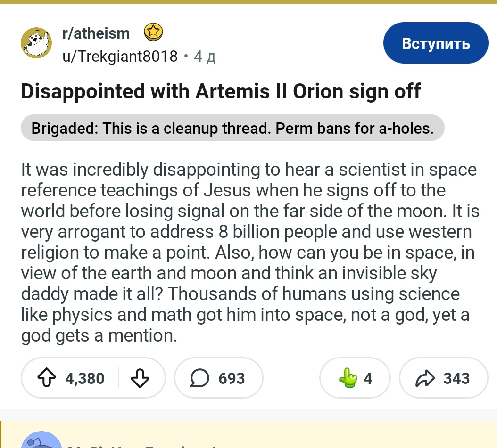Click the 693 comments count

tap(232, 378)
